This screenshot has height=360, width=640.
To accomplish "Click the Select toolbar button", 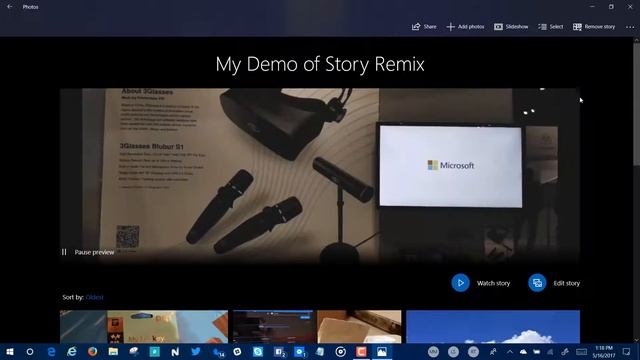I will [551, 27].
